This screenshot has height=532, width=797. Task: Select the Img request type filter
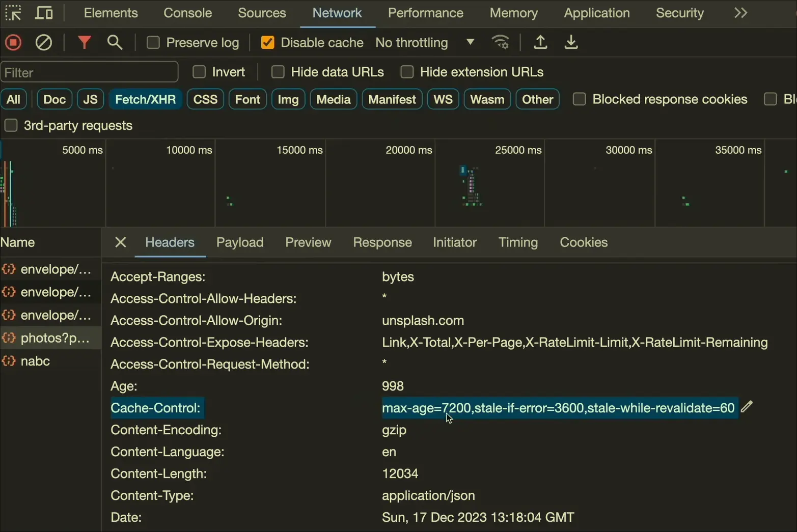tap(288, 99)
